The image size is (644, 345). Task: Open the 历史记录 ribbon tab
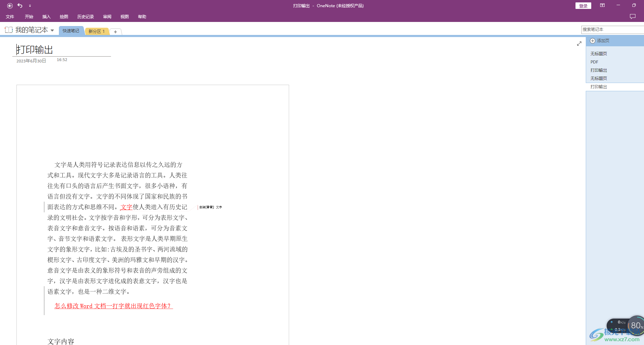coord(85,16)
